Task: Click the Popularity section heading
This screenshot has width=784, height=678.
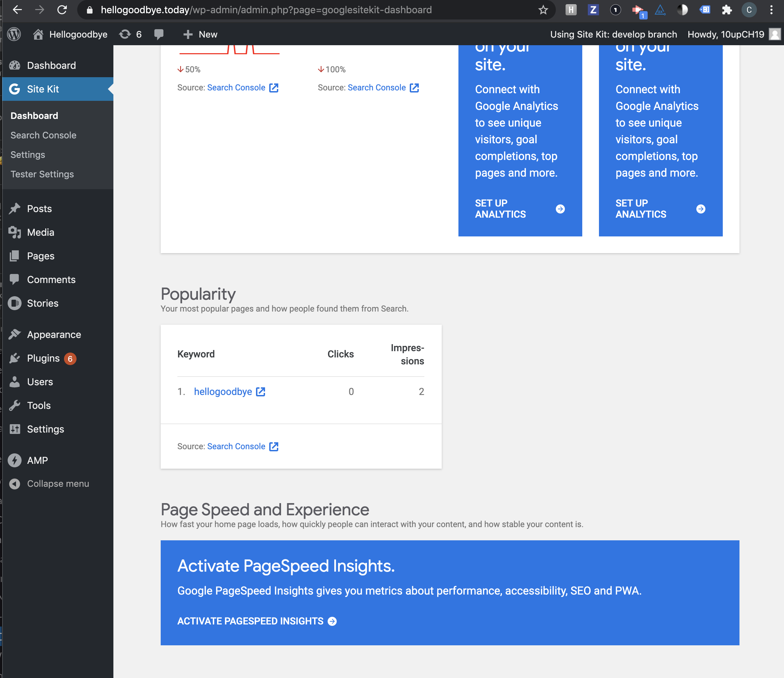Action: point(198,294)
